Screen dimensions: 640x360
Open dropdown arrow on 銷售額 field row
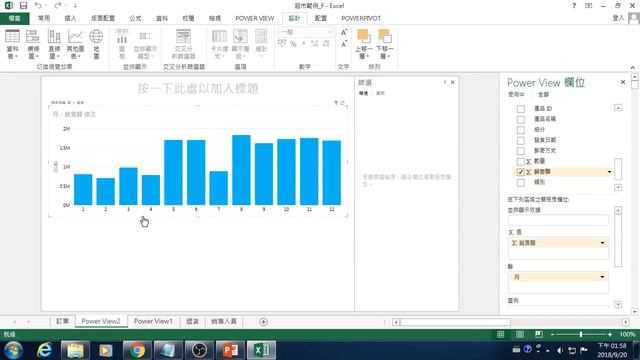pos(609,172)
